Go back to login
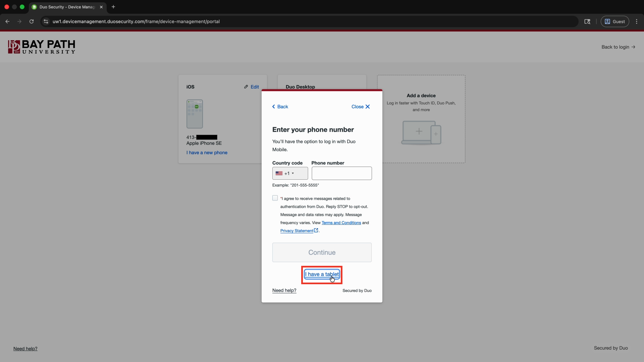 pyautogui.click(x=618, y=47)
